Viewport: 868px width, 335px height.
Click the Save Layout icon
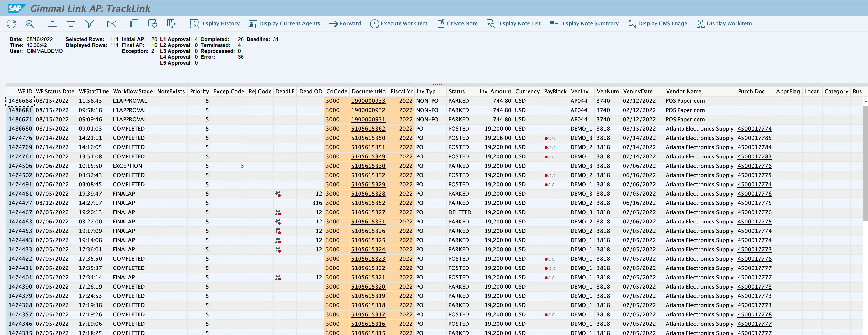point(171,24)
